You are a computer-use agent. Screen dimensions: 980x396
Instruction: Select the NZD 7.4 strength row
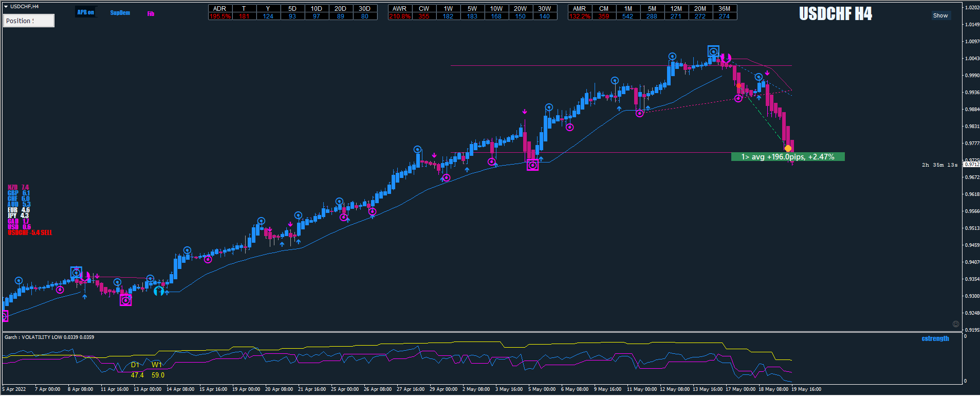click(19, 188)
